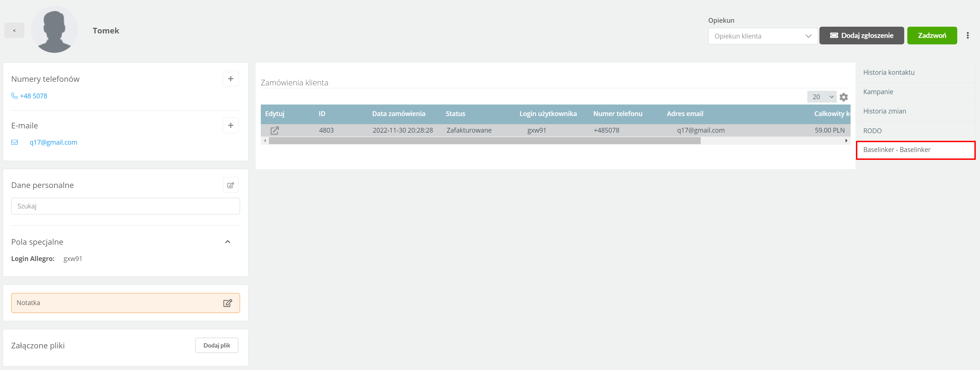This screenshot has height=370, width=980.
Task: Click the orders table horizontal scrollbar
Action: [x=485, y=141]
